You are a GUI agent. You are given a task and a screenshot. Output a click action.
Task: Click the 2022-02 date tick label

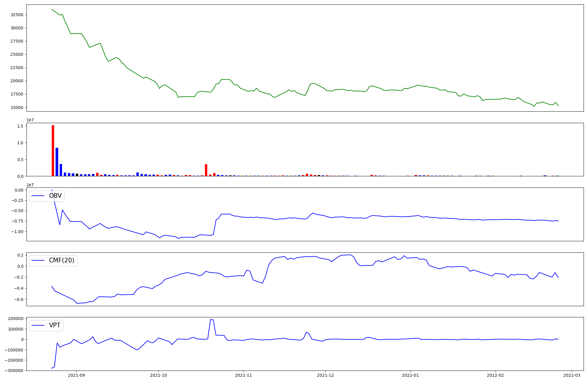click(495, 375)
